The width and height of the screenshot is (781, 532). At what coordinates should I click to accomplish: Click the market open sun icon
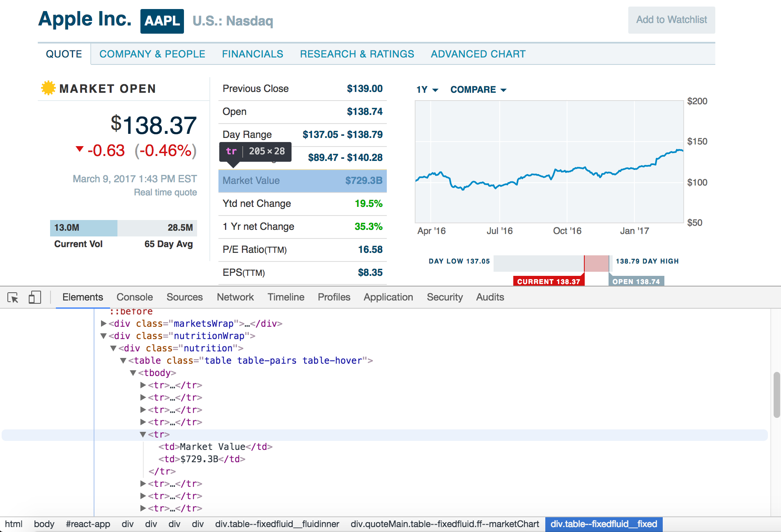point(48,88)
